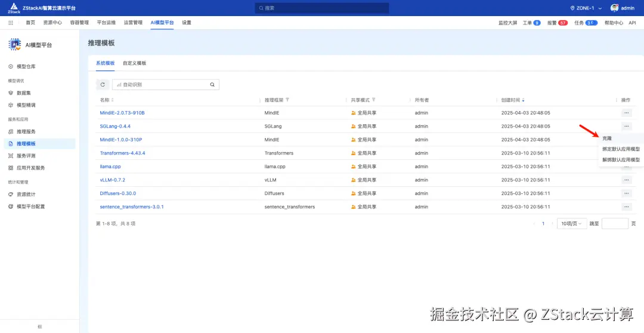The width and height of the screenshot is (644, 333).
Task: Click the 推理框架 cell reading Transformers
Action: click(x=279, y=153)
